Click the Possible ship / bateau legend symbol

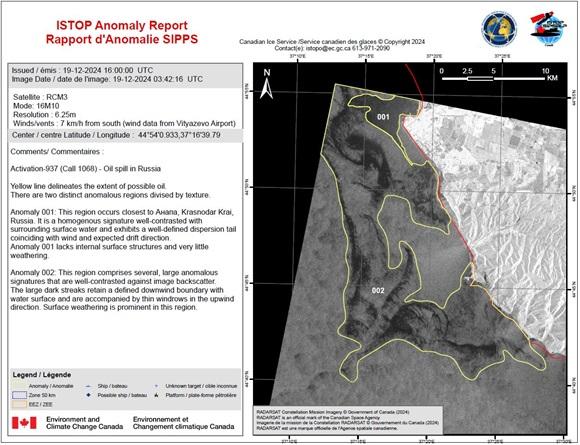(88, 395)
